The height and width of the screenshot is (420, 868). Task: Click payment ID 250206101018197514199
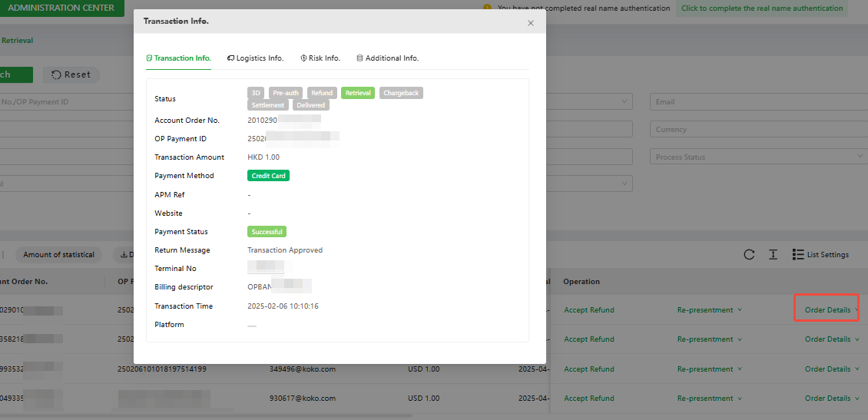coord(162,369)
